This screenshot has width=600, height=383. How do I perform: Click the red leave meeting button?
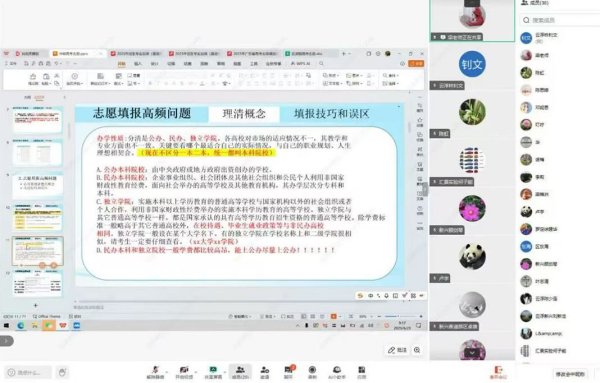498,372
